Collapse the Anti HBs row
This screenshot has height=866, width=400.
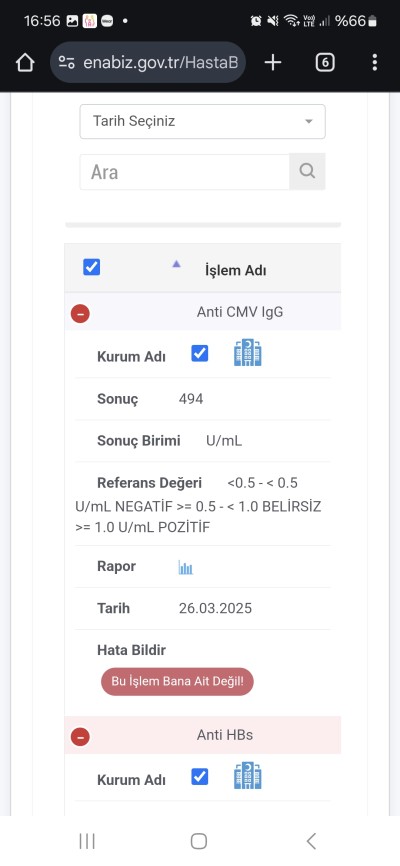(x=80, y=736)
